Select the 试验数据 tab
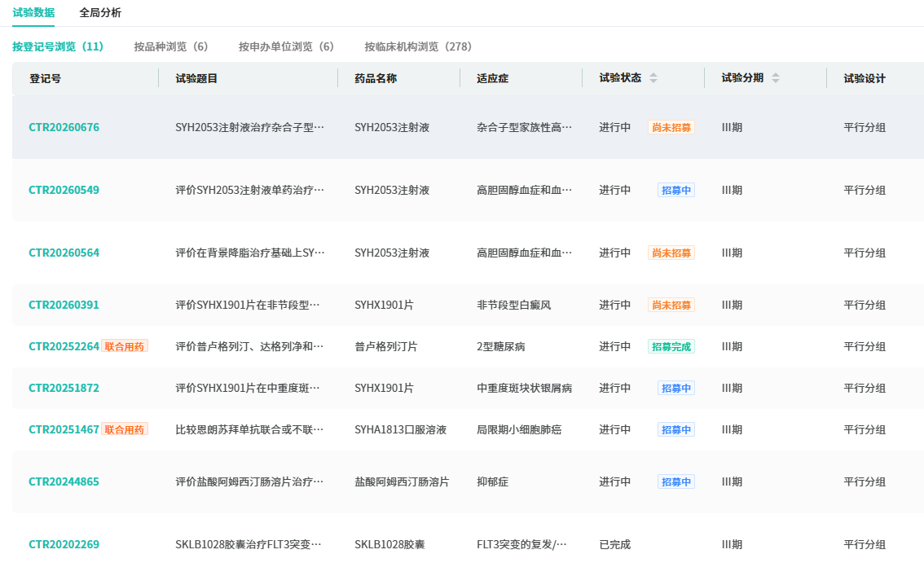This screenshot has height=576, width=924. pos(33,13)
